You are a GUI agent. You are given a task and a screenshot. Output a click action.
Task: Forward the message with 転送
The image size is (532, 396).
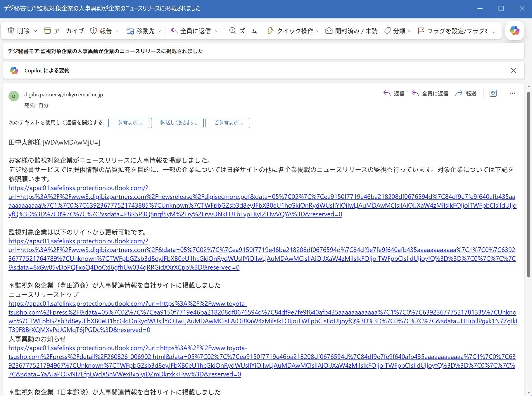466,93
